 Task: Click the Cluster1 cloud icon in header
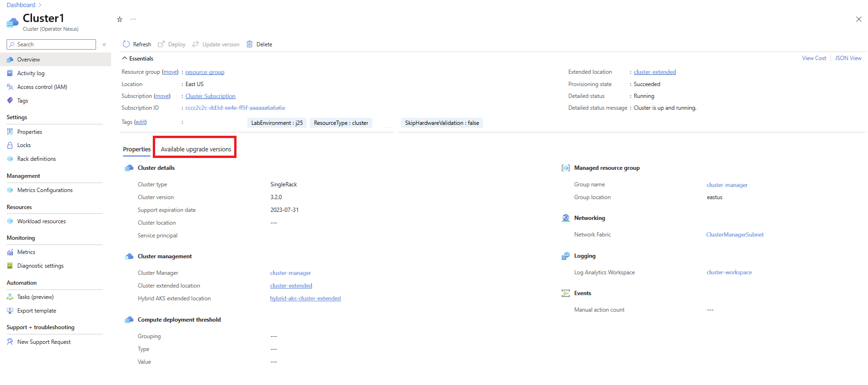[12, 22]
